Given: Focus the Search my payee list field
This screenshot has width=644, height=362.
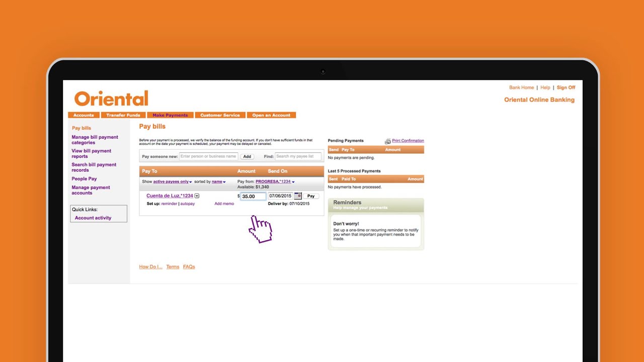Looking at the screenshot, I should tap(298, 156).
